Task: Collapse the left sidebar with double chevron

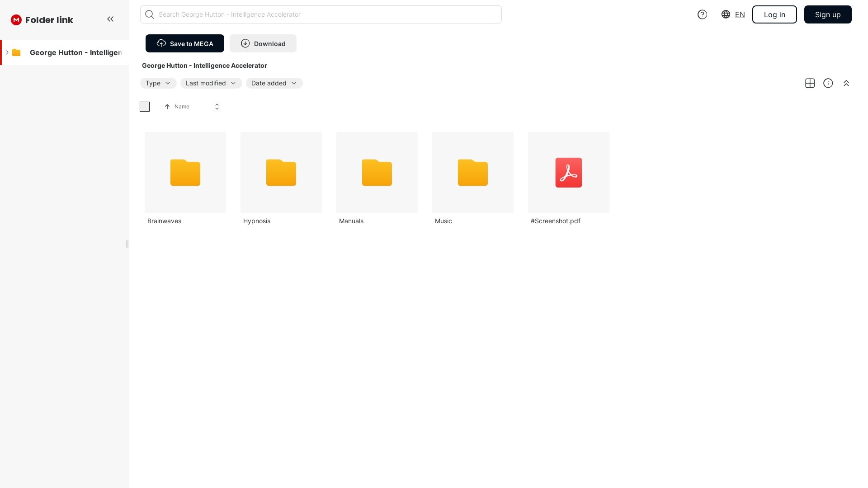Action: point(110,19)
